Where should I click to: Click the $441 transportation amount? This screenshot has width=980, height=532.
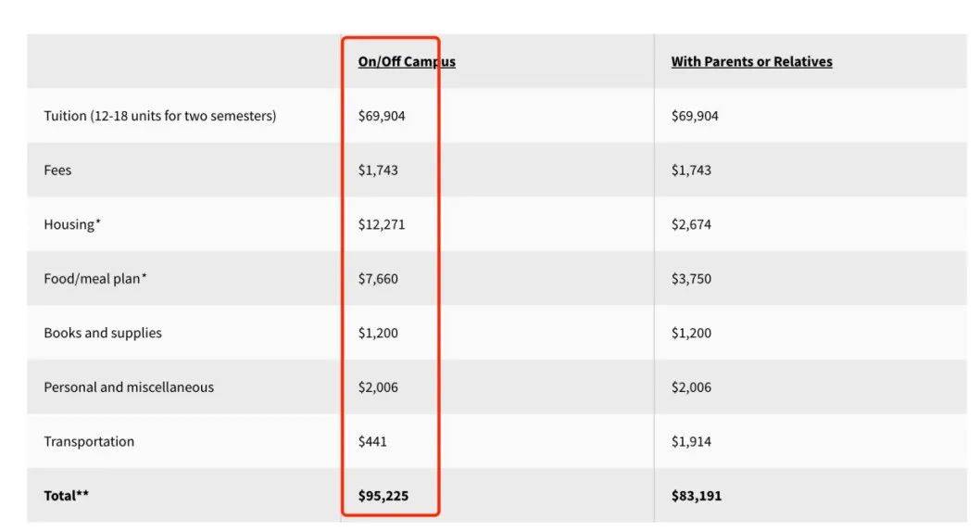[372, 441]
